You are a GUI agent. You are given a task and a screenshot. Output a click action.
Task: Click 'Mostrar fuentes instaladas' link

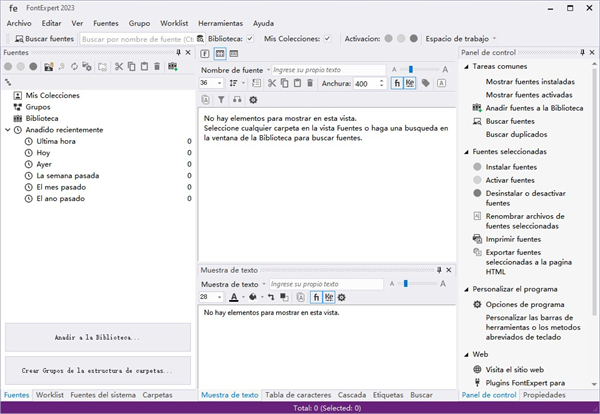click(530, 82)
